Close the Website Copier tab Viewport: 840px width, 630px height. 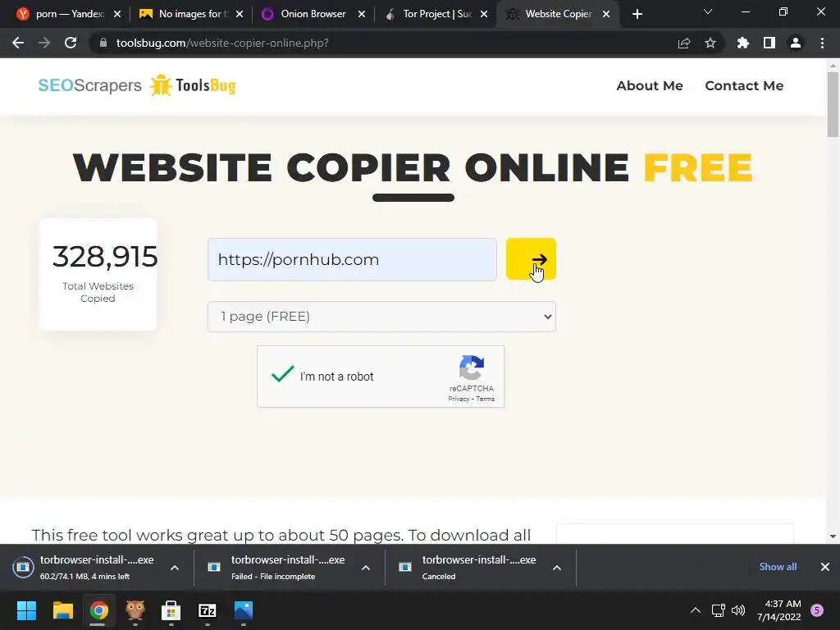(x=606, y=14)
